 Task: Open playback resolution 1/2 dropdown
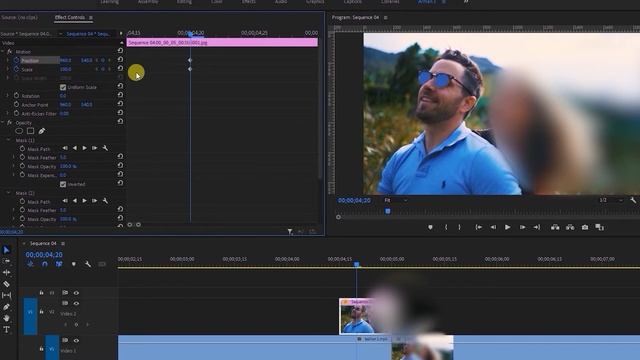611,200
